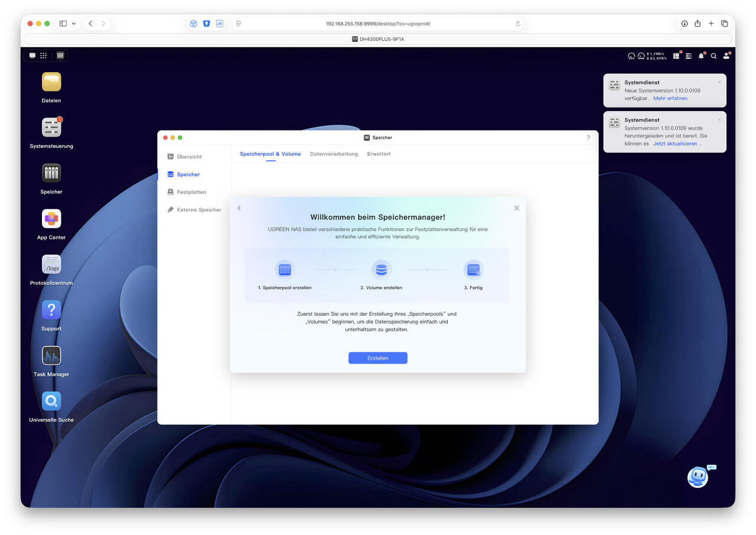Open the user account icon in the top bar
The width and height of the screenshot is (756, 535).
click(x=726, y=56)
